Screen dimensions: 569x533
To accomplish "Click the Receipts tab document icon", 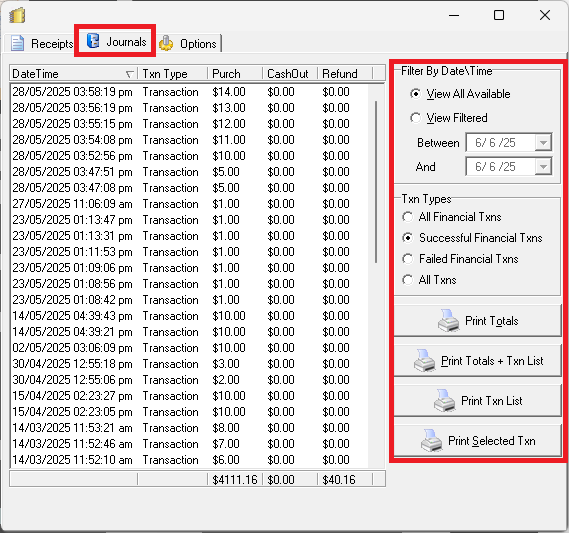I will point(17,43).
